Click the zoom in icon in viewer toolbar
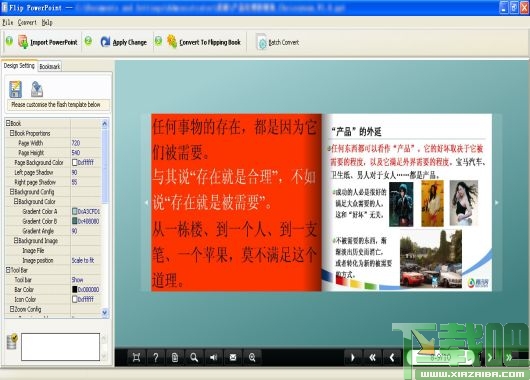Screen dimensions: 530x380 pyautogui.click(x=252, y=357)
